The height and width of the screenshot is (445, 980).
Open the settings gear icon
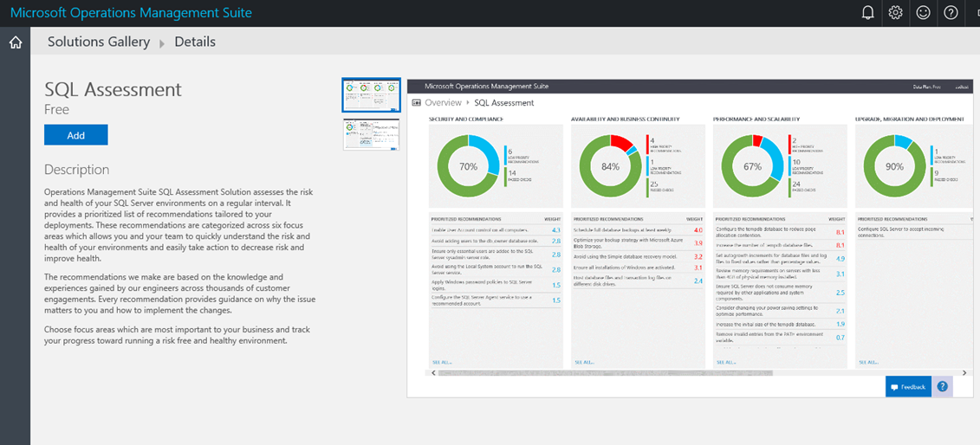(895, 12)
